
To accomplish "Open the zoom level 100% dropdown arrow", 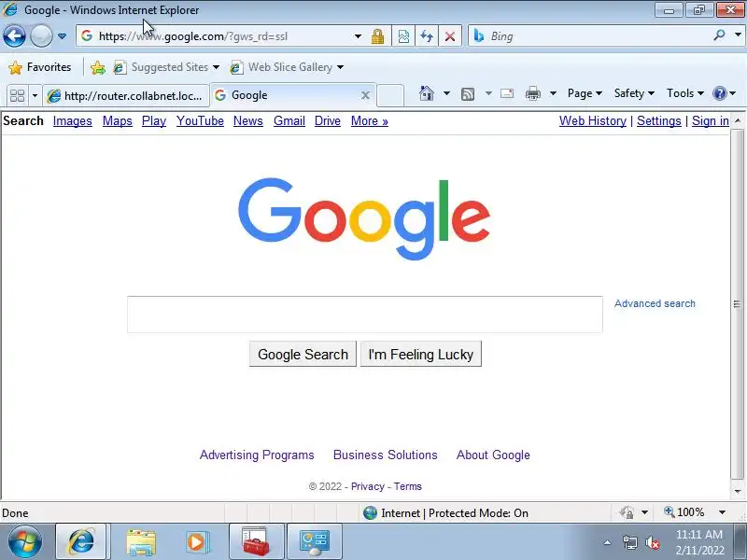I will pyautogui.click(x=722, y=512).
